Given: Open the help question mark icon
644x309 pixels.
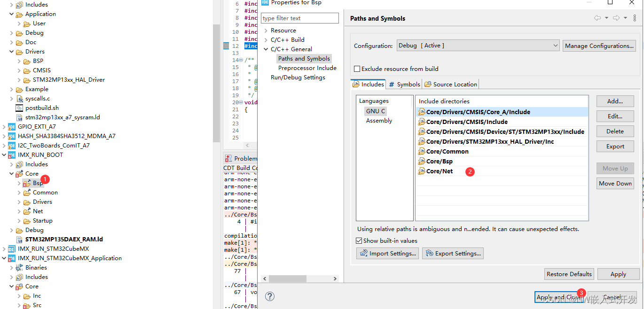Looking at the screenshot, I should [270, 296].
